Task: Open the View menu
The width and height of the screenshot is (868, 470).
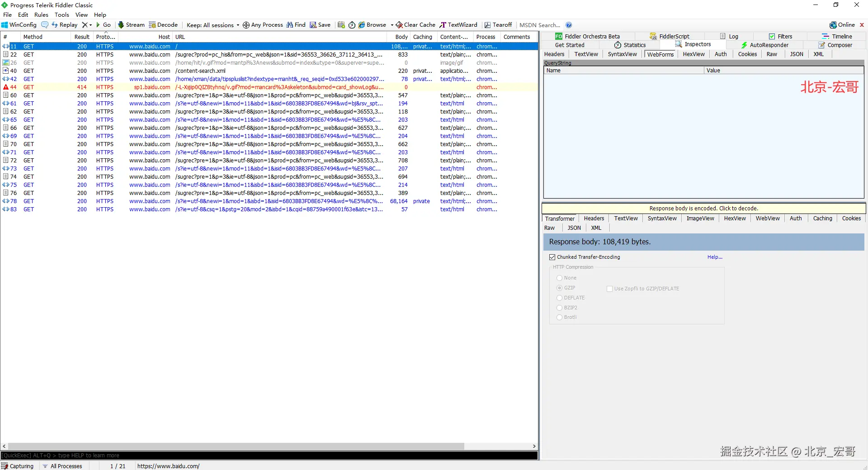Action: (x=81, y=14)
